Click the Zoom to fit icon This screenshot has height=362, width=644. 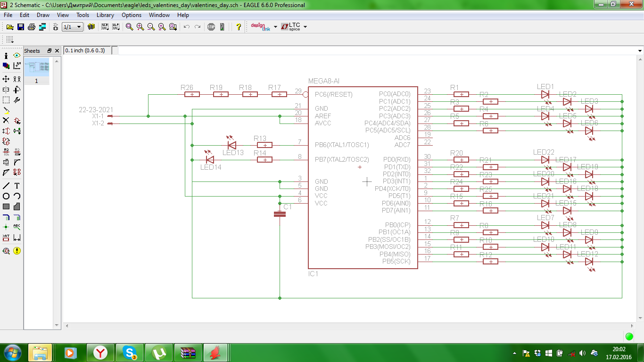[x=130, y=27]
